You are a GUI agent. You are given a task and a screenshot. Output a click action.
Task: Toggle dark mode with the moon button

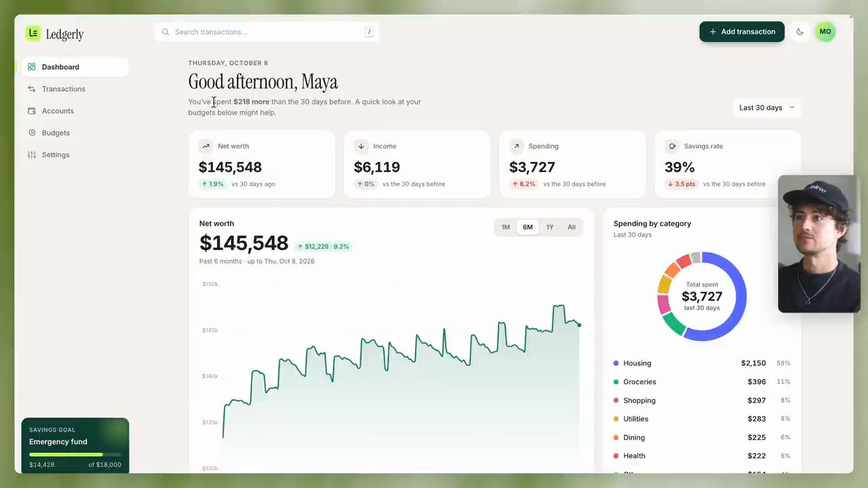(x=800, y=32)
